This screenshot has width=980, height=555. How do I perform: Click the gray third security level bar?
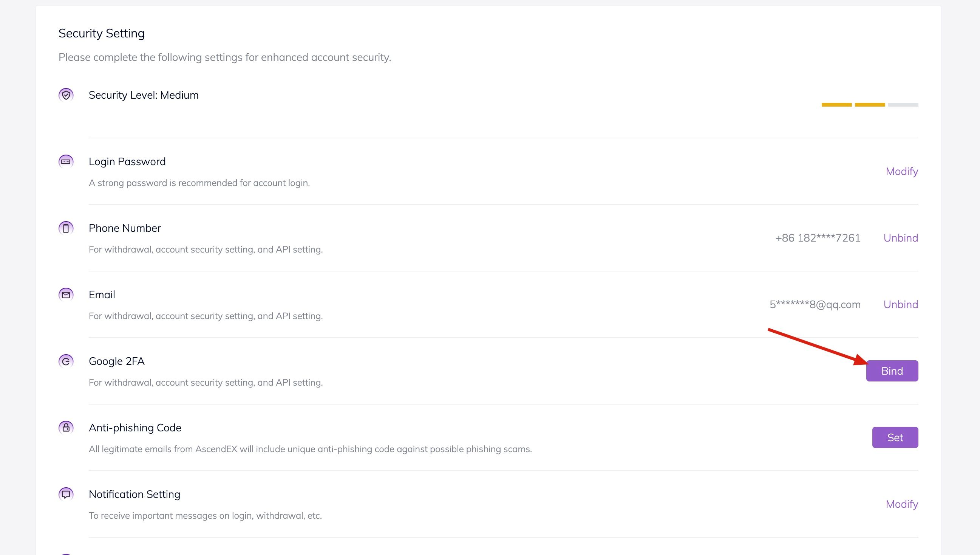[903, 105]
